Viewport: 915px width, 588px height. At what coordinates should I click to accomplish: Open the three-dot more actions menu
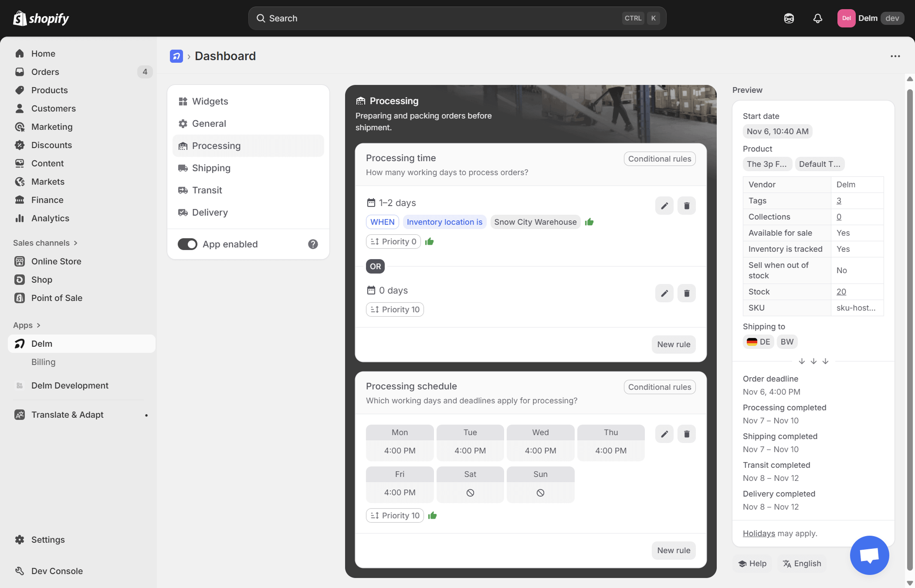pyautogui.click(x=895, y=56)
